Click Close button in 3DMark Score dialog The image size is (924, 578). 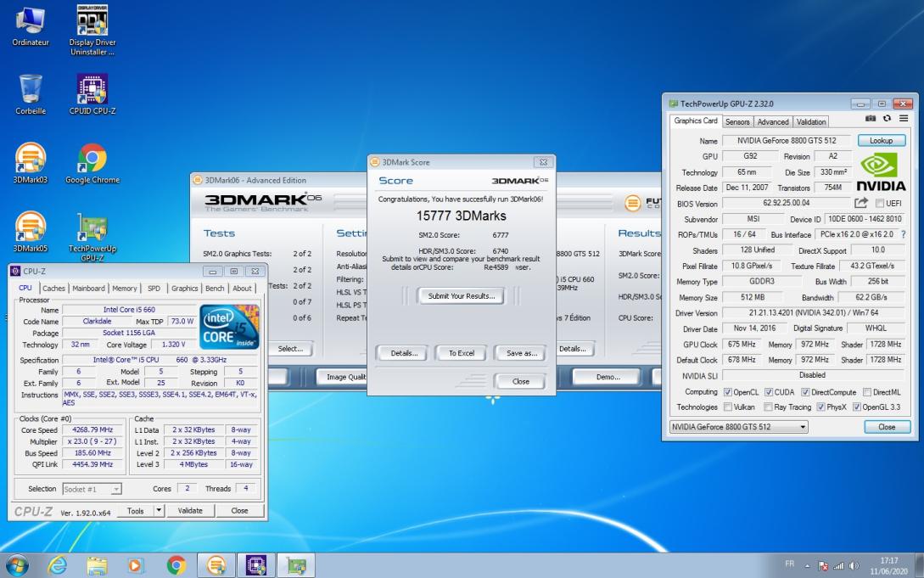point(520,381)
